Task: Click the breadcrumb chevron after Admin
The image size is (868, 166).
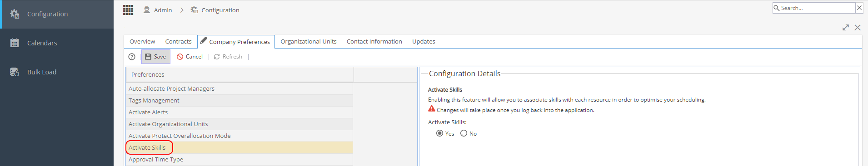Action: point(182,10)
